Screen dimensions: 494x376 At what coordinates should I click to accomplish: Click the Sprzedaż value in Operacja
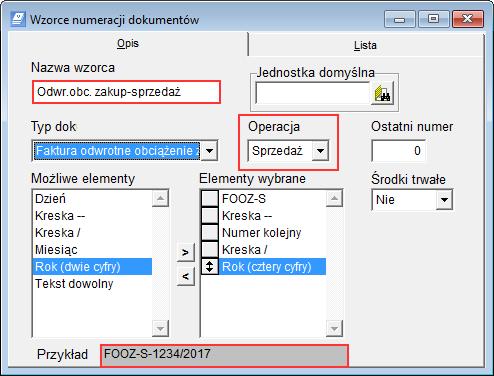tap(277, 151)
